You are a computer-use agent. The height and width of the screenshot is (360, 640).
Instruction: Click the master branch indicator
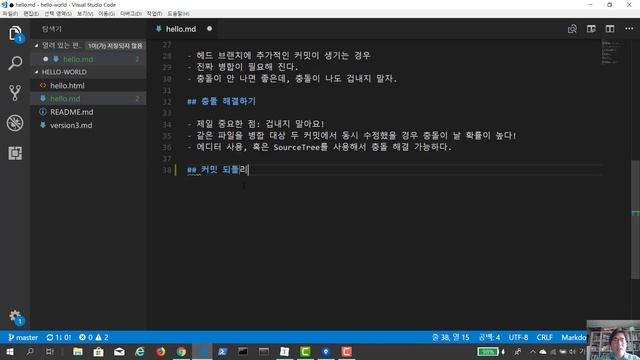click(x=23, y=338)
